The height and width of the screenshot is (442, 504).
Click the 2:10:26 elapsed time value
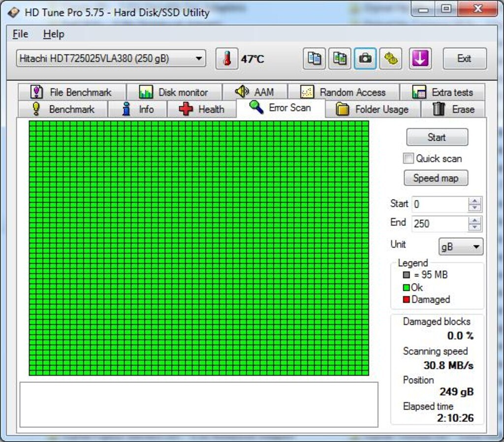pos(455,418)
